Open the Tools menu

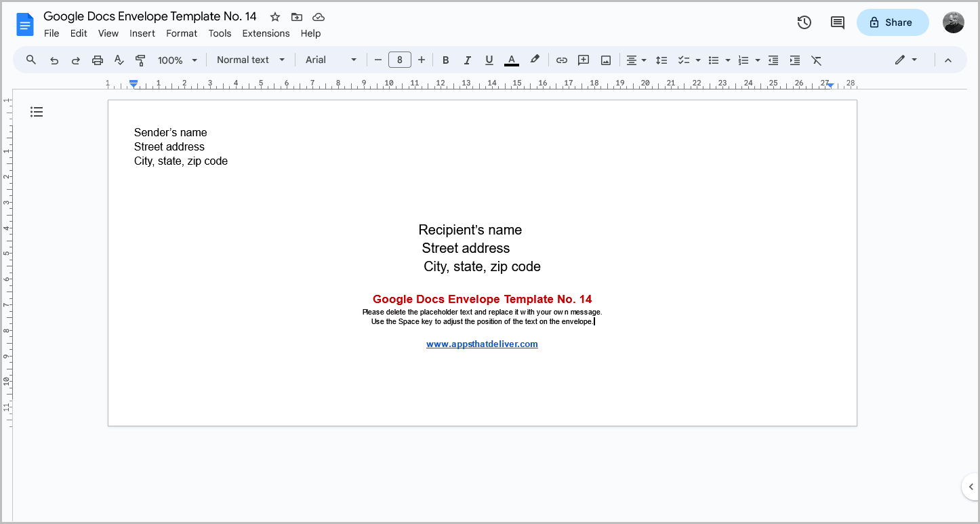point(220,33)
